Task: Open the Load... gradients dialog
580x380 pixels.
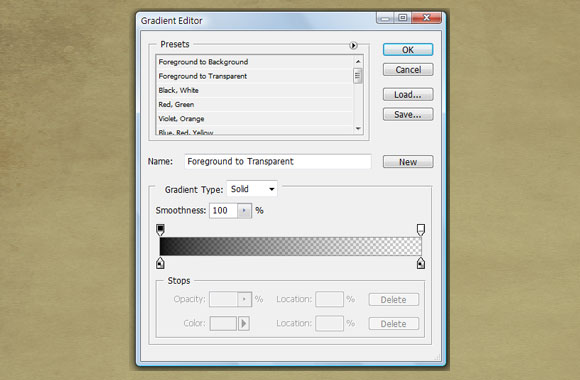Action: pyautogui.click(x=408, y=94)
